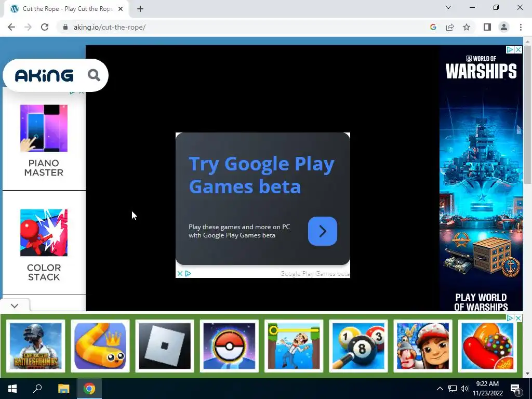Click AdChoices icon on Warships ad
This screenshot has height=399, width=532.
pos(510,49)
